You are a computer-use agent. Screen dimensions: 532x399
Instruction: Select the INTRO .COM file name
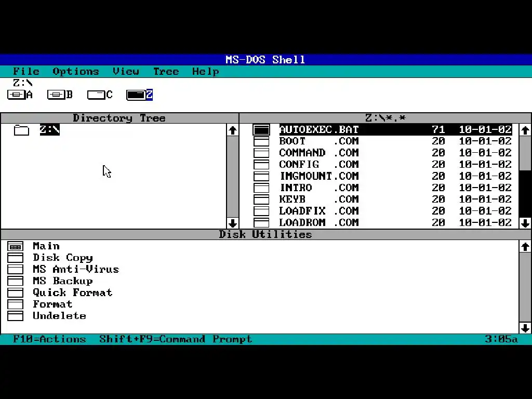[319, 188]
